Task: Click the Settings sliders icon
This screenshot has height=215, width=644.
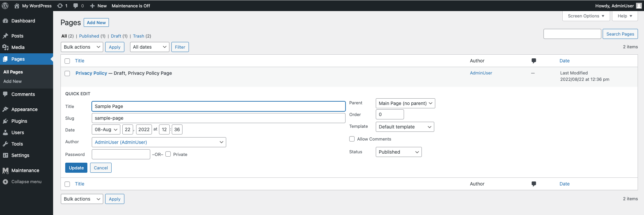Action: click(x=5, y=155)
